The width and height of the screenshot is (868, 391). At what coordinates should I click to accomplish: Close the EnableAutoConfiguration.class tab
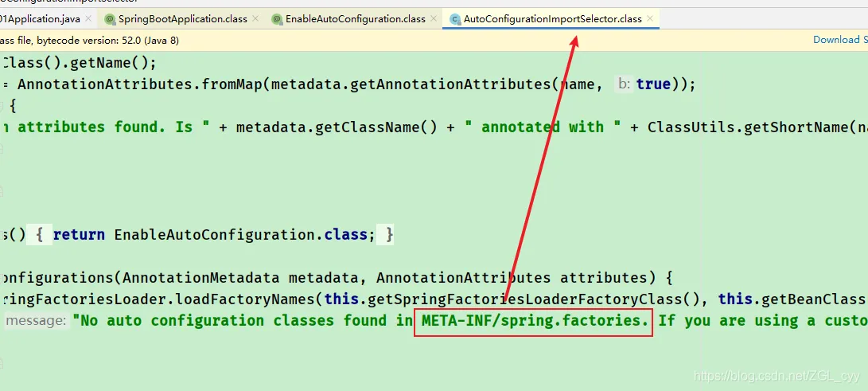point(434,18)
